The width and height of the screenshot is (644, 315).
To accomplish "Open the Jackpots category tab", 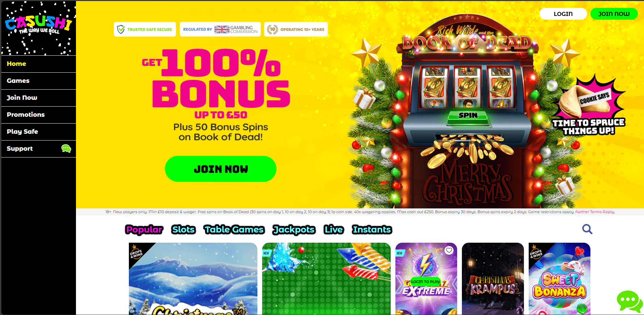I will click(x=294, y=230).
